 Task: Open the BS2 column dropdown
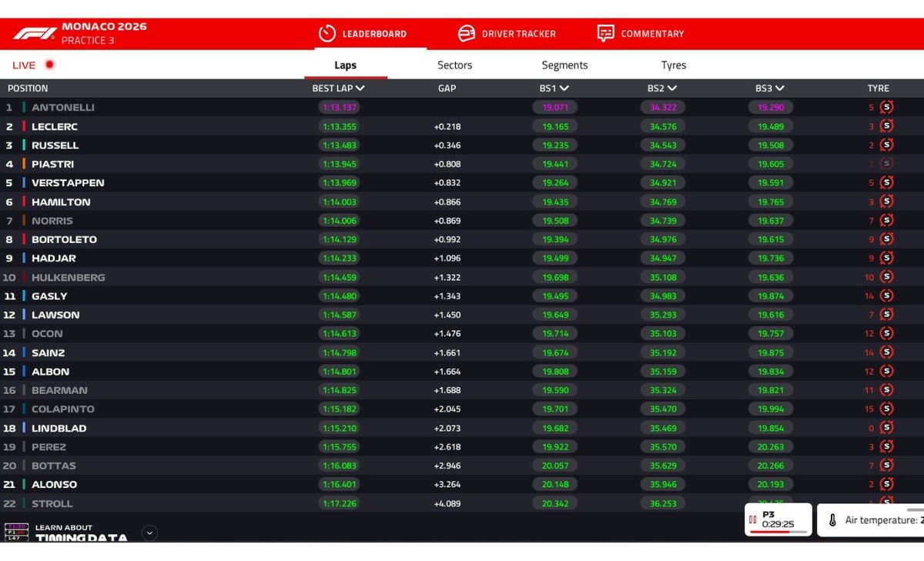(x=672, y=88)
